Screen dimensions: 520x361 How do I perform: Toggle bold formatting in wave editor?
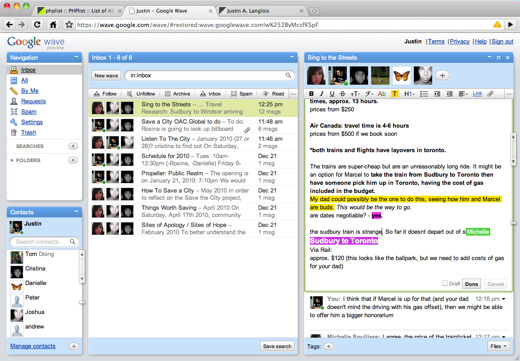(x=311, y=94)
